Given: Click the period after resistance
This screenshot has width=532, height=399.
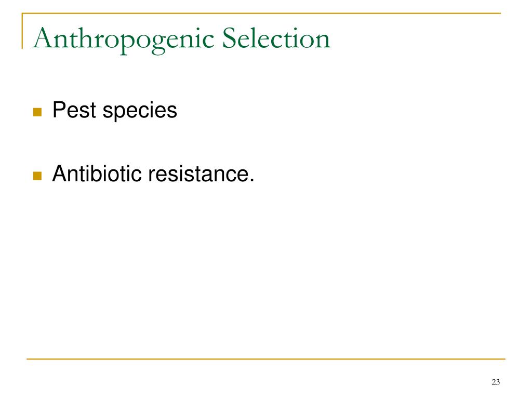Looking at the screenshot, I should pyautogui.click(x=251, y=180).
